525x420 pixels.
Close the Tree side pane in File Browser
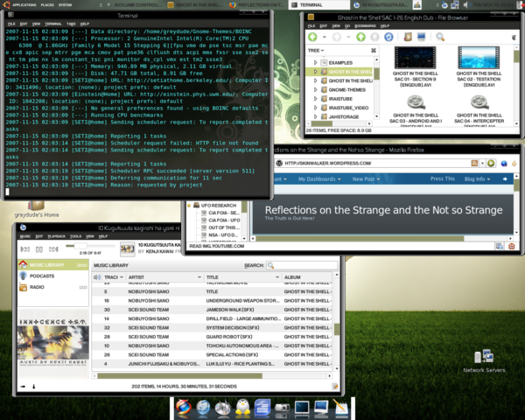374,51
